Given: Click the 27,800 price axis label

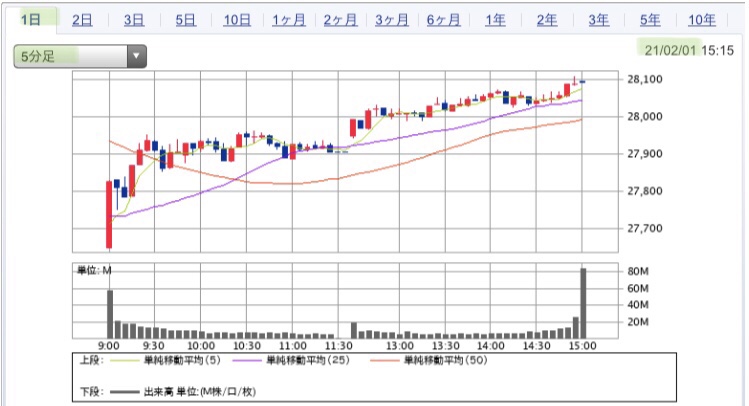Looking at the screenshot, I should click(x=645, y=191).
